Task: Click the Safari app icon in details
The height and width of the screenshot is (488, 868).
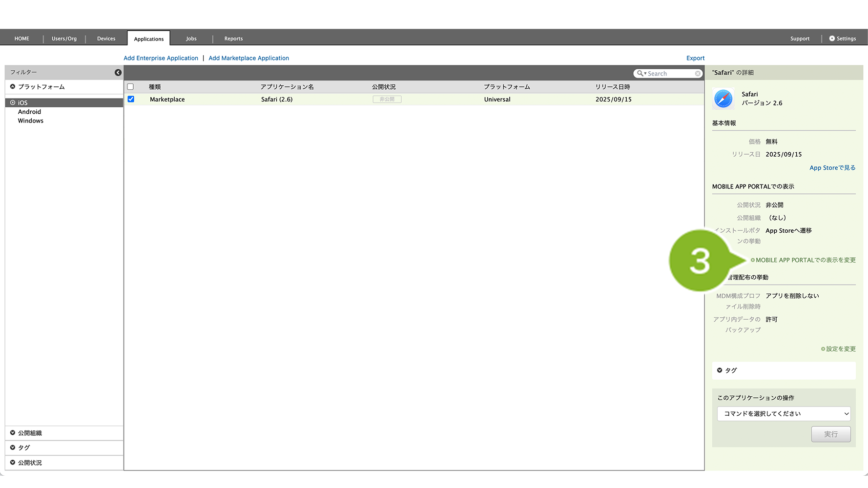Action: (723, 99)
